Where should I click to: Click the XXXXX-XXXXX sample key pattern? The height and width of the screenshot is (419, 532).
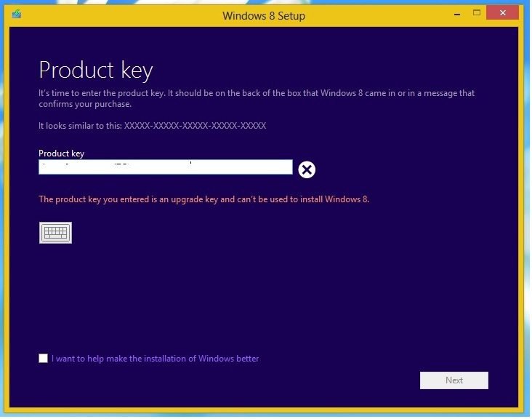(x=195, y=126)
